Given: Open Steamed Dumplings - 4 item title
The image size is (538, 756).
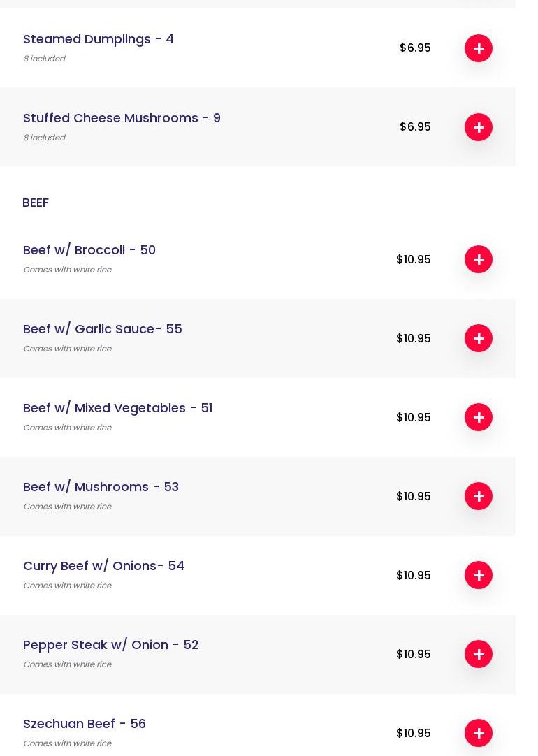Looking at the screenshot, I should point(99,39).
